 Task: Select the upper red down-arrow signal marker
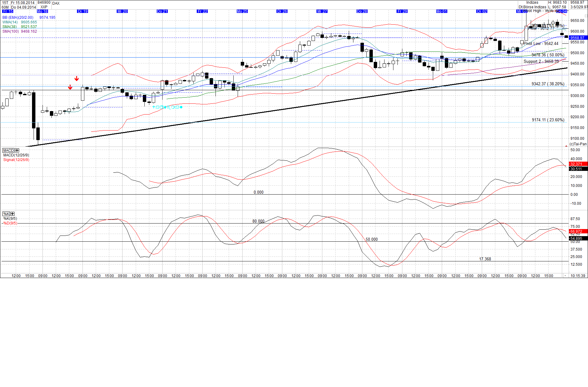point(77,79)
